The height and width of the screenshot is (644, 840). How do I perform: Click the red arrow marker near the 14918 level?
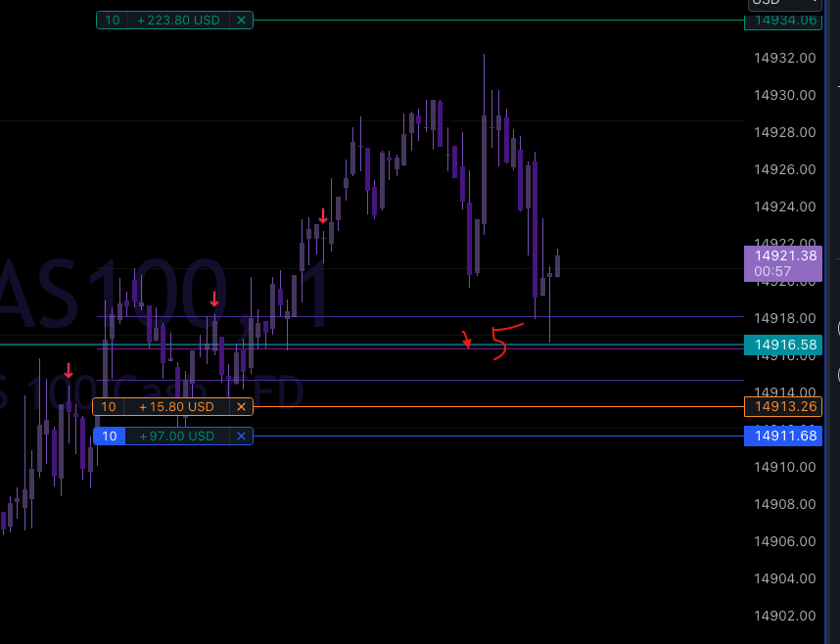214,299
